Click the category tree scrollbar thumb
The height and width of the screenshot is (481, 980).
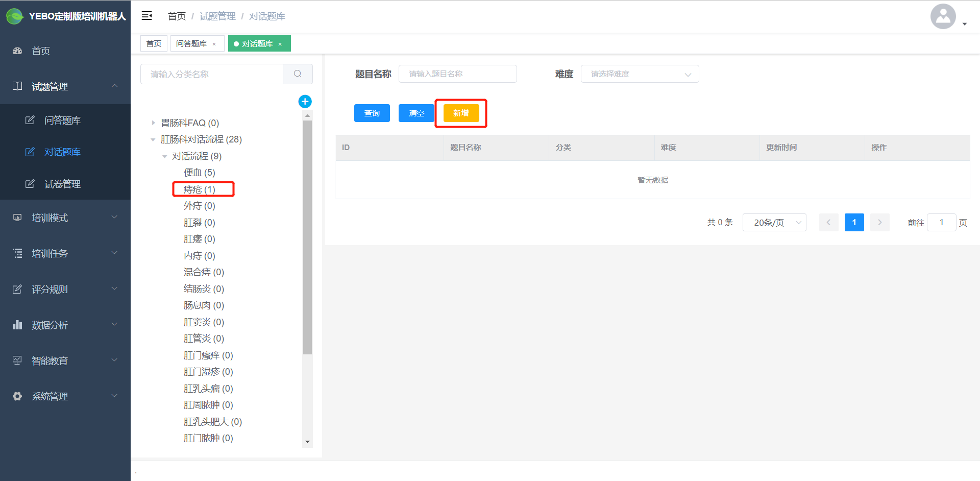pyautogui.click(x=307, y=237)
